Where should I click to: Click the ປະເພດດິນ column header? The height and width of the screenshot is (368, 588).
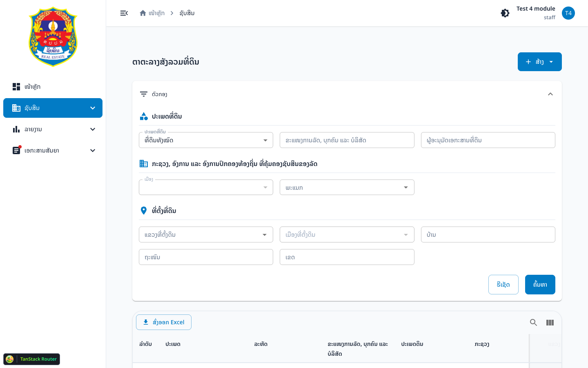412,344
